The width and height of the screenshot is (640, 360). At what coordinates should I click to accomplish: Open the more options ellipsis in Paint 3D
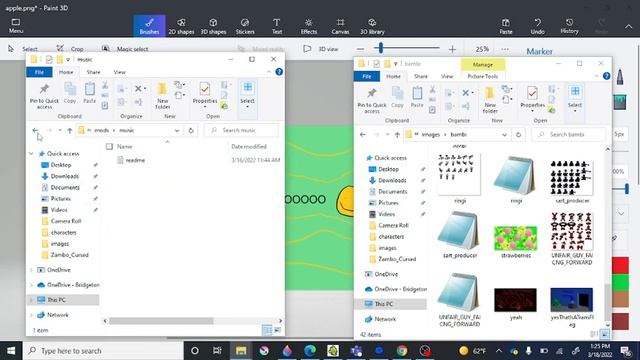pos(505,49)
